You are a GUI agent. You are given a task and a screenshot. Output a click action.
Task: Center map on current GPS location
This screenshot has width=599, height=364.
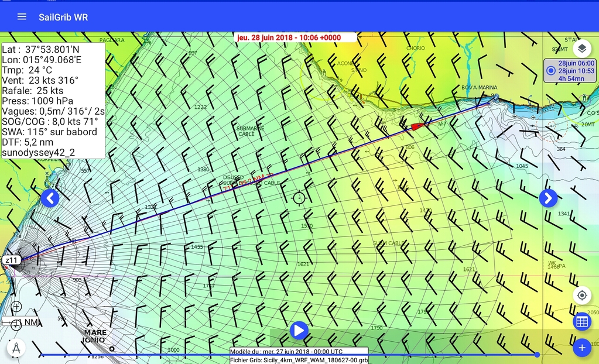581,295
